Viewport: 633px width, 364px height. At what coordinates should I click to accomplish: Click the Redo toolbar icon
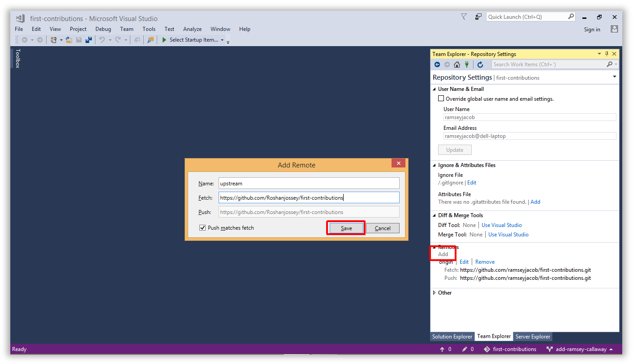pos(118,40)
